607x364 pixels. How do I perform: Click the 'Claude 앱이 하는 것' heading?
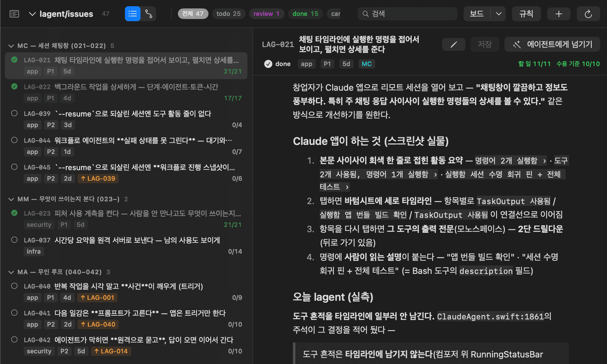click(x=370, y=141)
